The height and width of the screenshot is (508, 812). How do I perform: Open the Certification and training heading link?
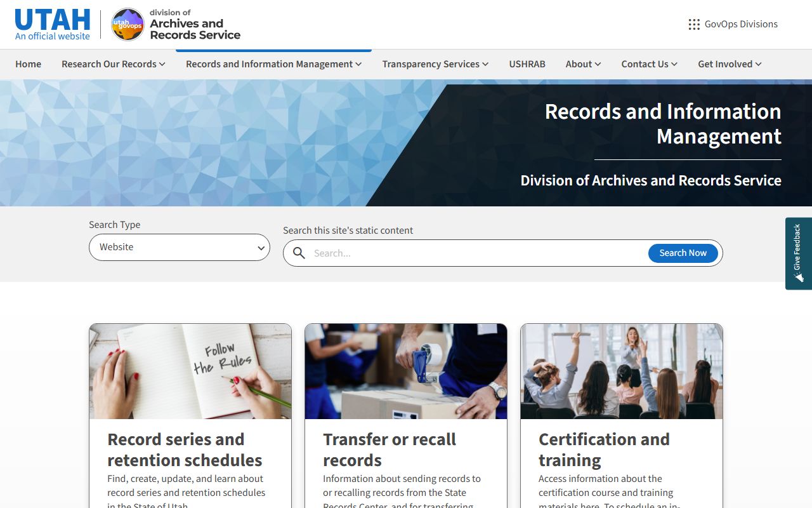[x=604, y=450]
